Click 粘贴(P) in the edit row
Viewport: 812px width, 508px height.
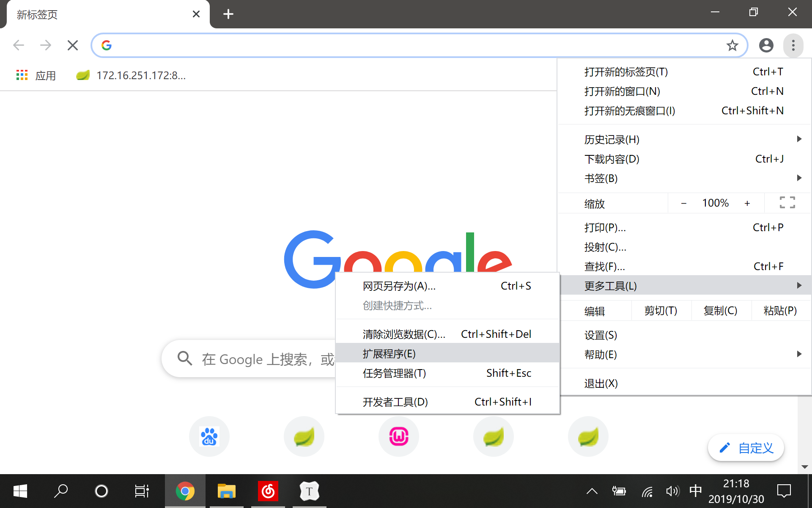[x=781, y=311]
